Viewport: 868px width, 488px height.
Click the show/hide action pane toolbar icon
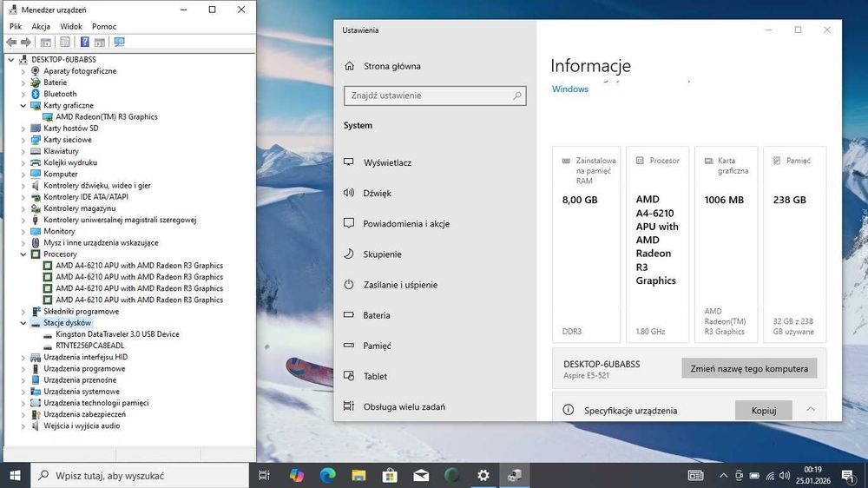tap(100, 42)
